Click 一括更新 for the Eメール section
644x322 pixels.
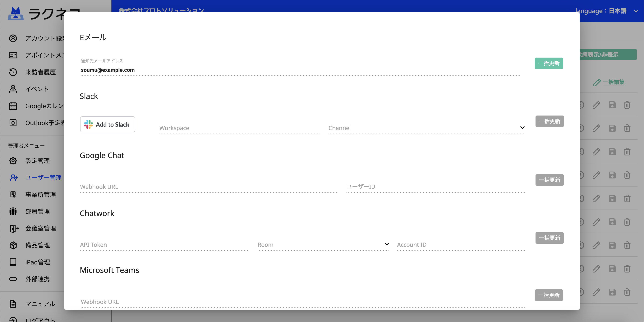549,63
